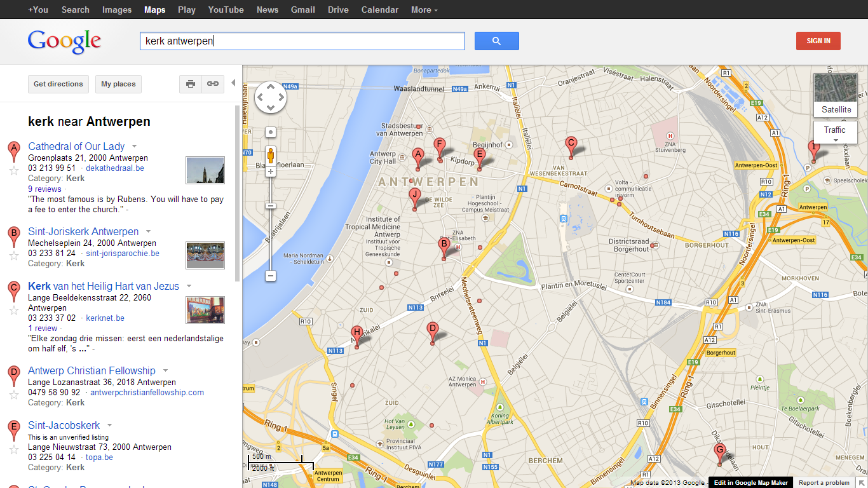Click the Google logo

coord(64,41)
